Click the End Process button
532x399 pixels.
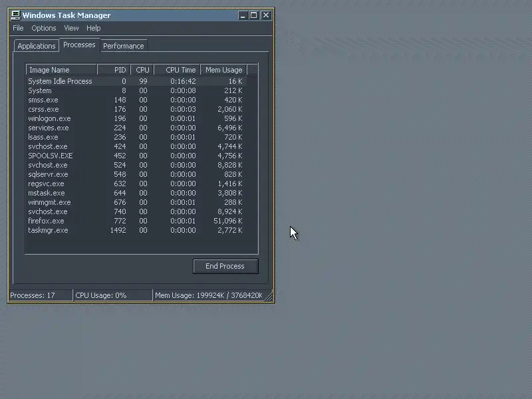225,267
